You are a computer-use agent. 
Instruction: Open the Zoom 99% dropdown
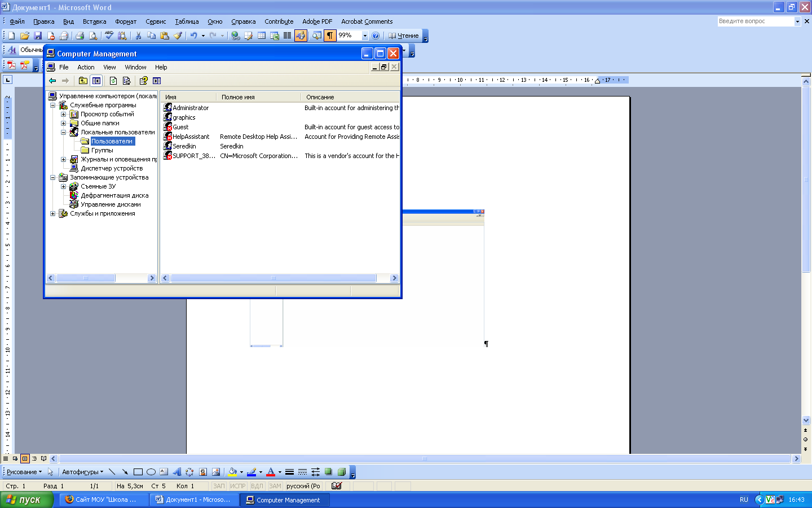pyautogui.click(x=365, y=36)
